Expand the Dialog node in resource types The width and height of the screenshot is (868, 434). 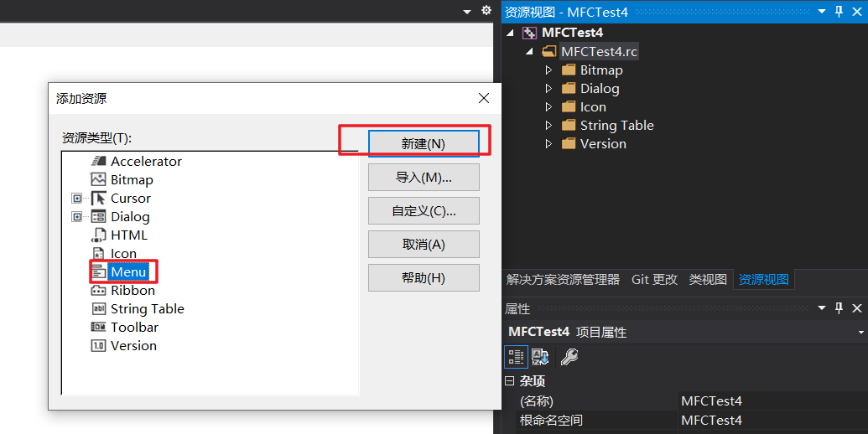click(77, 217)
